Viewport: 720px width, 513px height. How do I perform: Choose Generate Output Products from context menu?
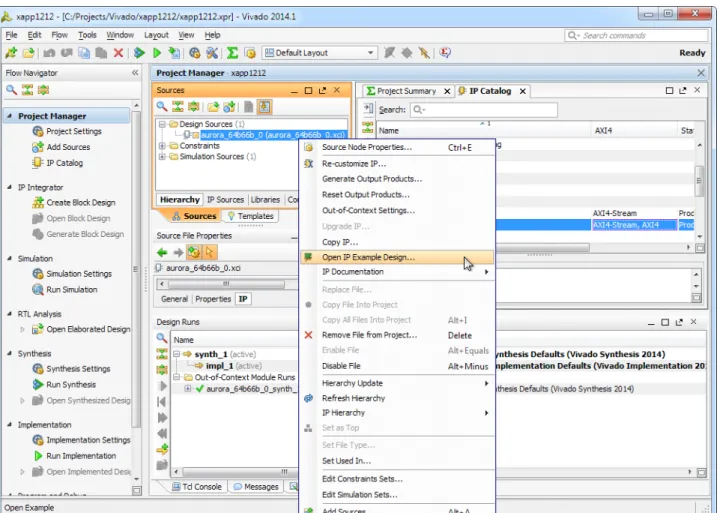[371, 179]
